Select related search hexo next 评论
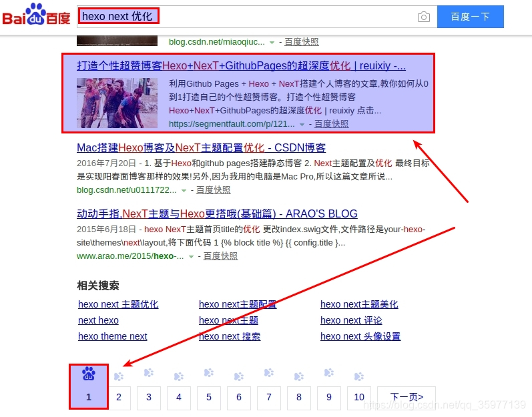The width and height of the screenshot is (532, 417). [x=351, y=320]
